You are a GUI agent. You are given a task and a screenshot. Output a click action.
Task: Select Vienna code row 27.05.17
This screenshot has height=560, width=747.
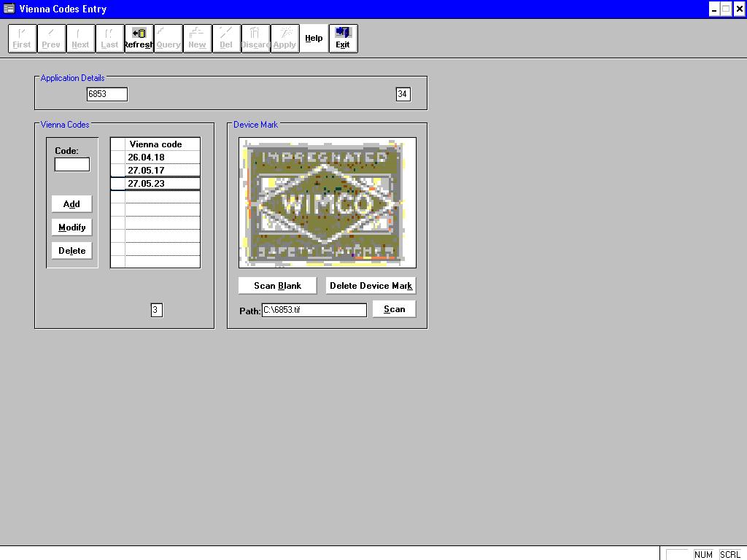(162, 171)
